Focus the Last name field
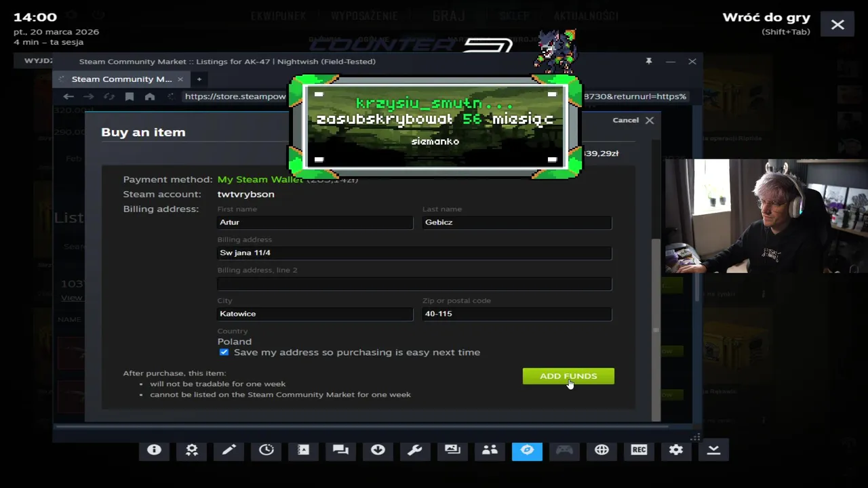This screenshot has width=868, height=488. (517, 222)
